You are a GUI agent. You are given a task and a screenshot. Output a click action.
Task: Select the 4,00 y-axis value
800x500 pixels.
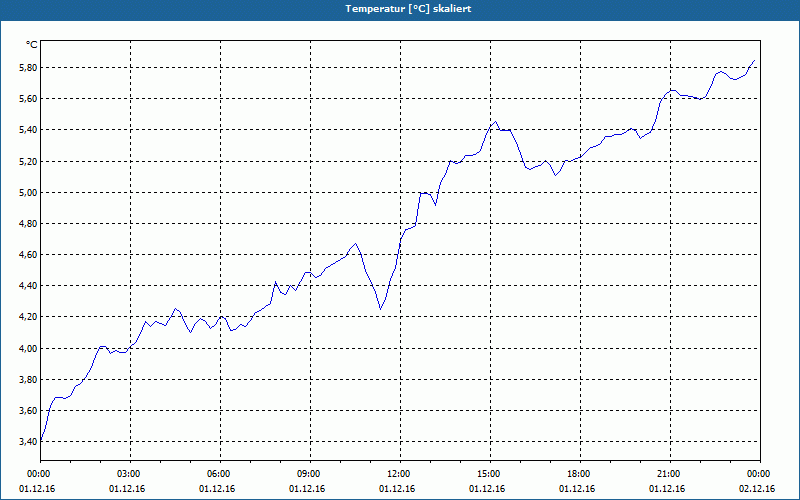(28, 348)
